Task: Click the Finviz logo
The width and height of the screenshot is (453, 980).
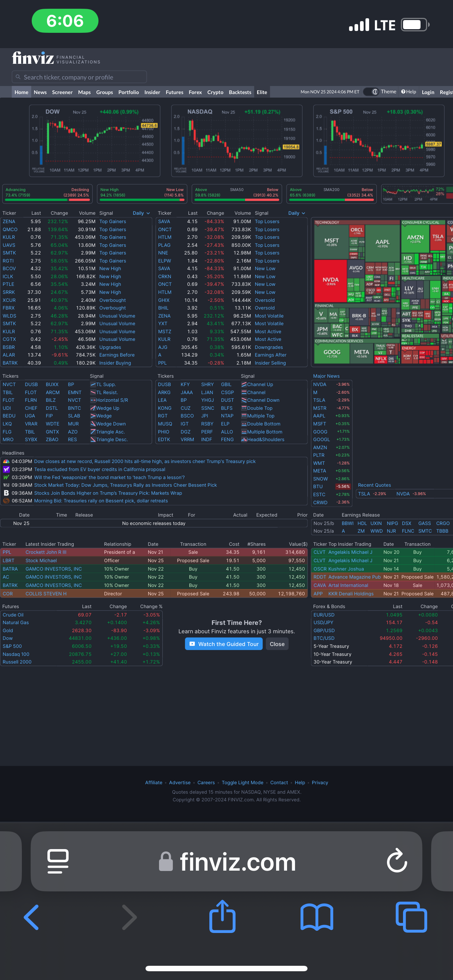Action: pyautogui.click(x=56, y=58)
